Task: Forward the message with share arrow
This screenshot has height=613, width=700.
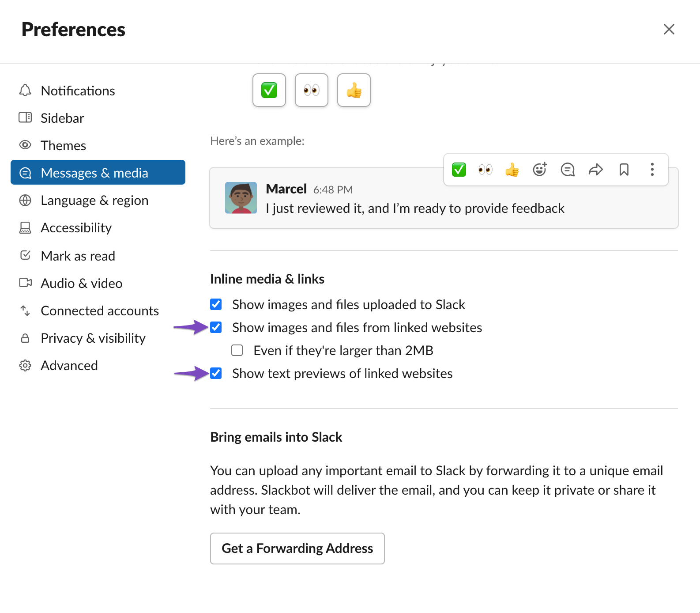Action: 596,170
